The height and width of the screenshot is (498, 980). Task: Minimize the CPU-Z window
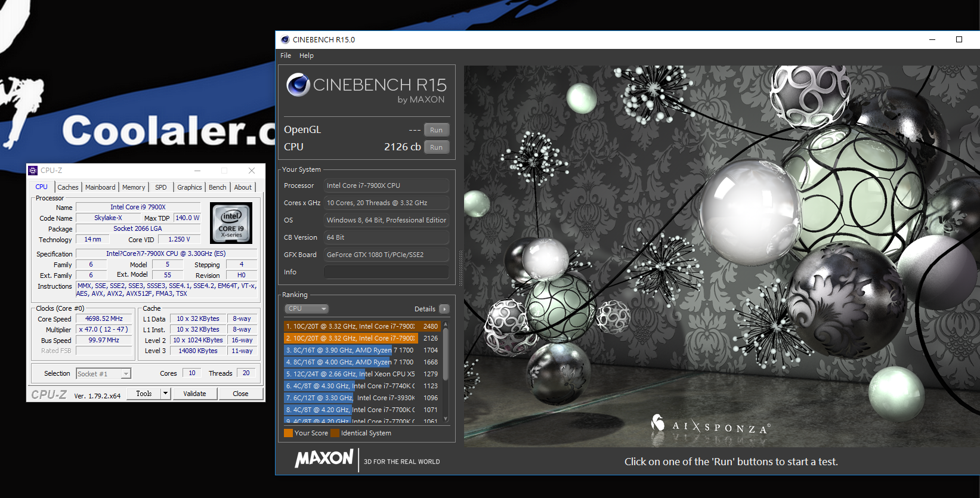coord(197,171)
